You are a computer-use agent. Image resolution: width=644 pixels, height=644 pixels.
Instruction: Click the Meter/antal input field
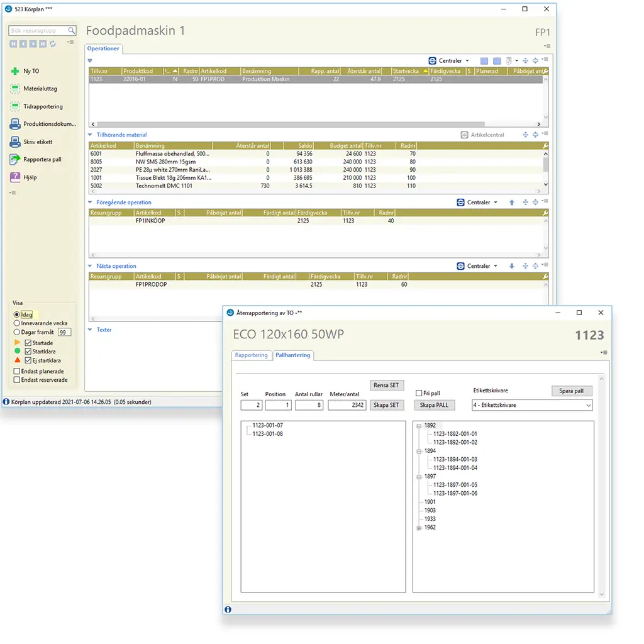click(347, 406)
